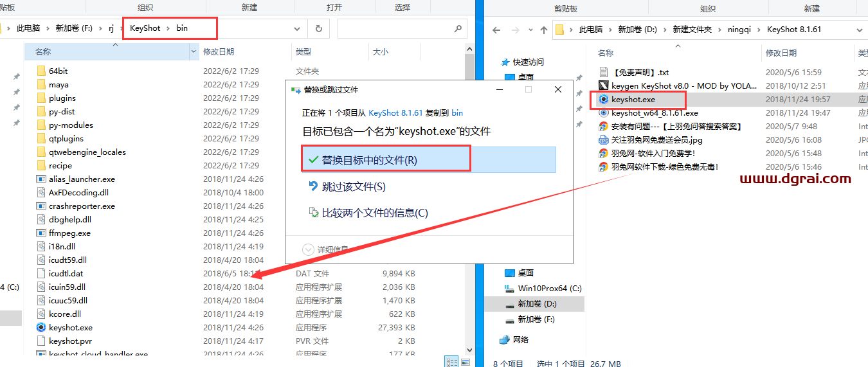This screenshot has width=868, height=367.
Task: Go up one folder in right Explorer window
Action: [x=544, y=30]
